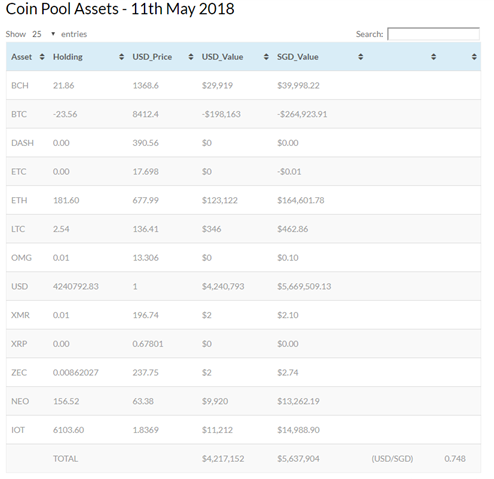Screen dimensions: 494x479
Task: Click exchange rate value 0.748
Action: 455,459
